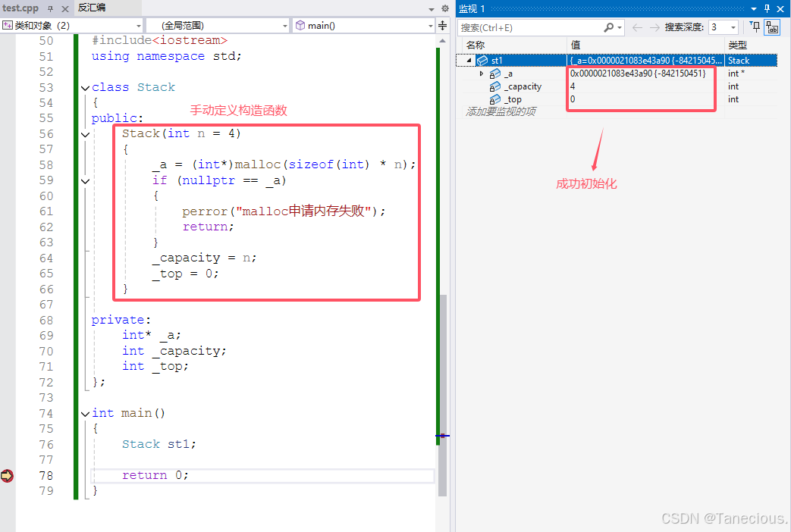Click the _capacity value 4 cell
The width and height of the screenshot is (791, 532).
645,86
